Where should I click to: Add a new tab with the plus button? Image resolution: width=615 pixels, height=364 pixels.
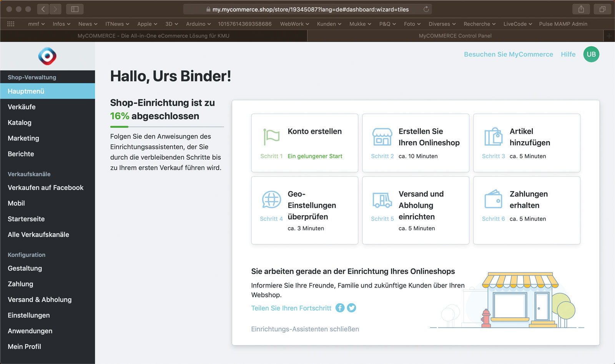[x=609, y=36]
